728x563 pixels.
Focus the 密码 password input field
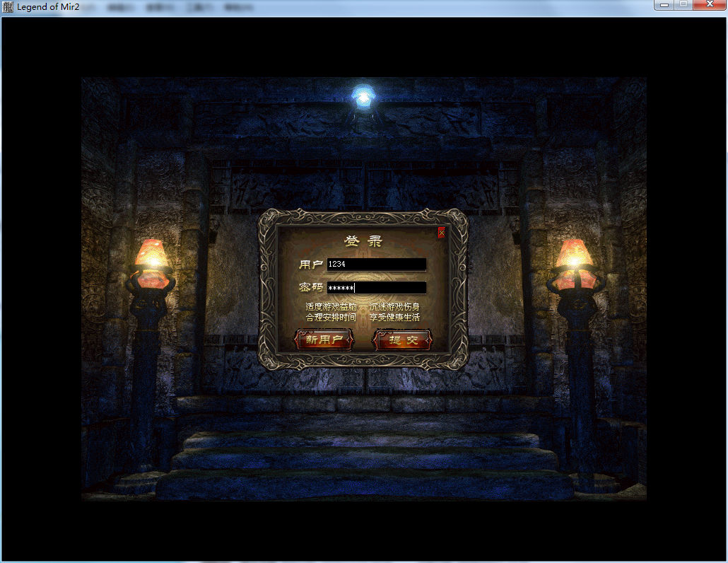[x=377, y=288]
